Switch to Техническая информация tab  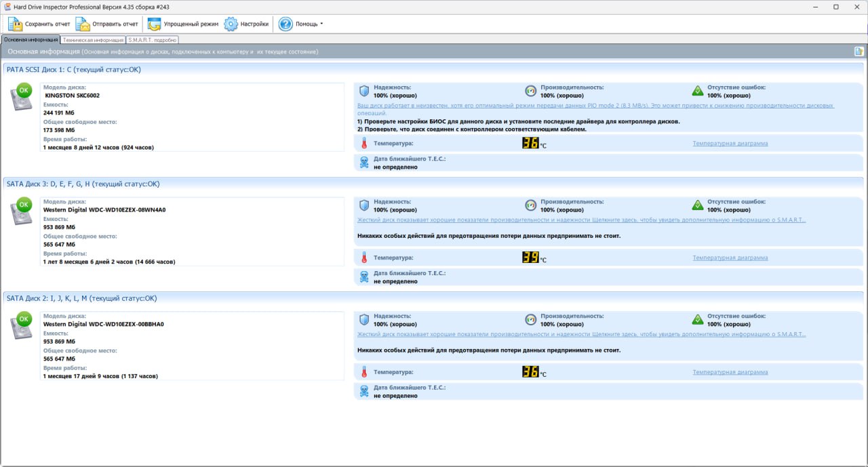(x=98, y=40)
